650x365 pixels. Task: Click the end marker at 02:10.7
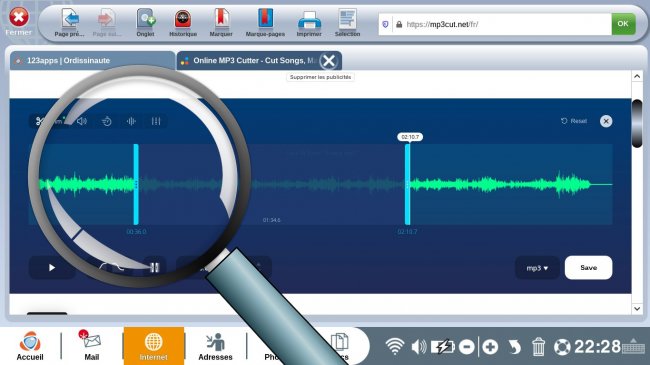[x=407, y=184]
